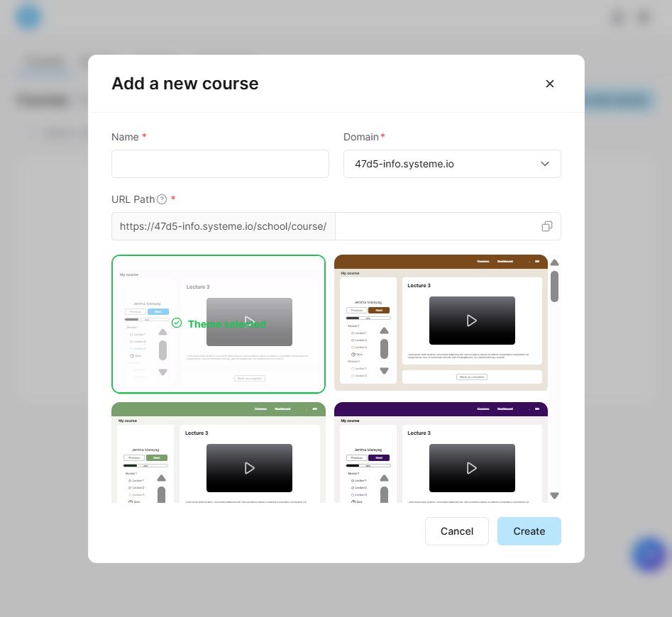The image size is (672, 617).
Task: Click the blurred chat bubble in the background page
Action: [x=649, y=554]
